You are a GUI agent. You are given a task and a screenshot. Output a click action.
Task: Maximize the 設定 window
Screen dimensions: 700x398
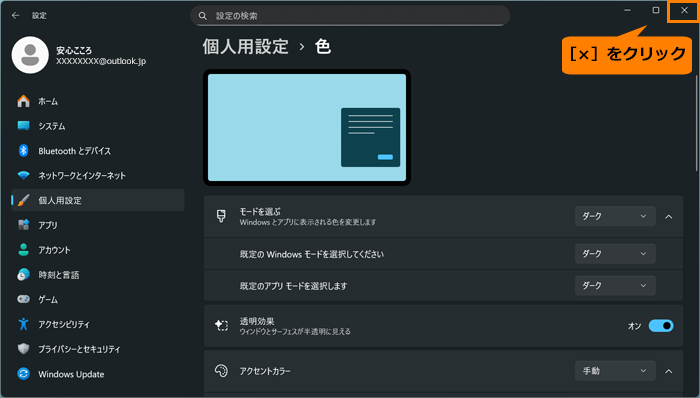tap(655, 10)
